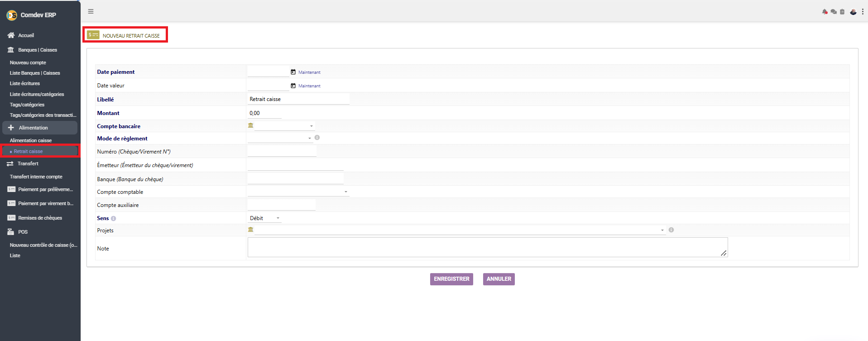Focus the Libellé text field
Image resolution: width=868 pixels, height=341 pixels.
[298, 99]
